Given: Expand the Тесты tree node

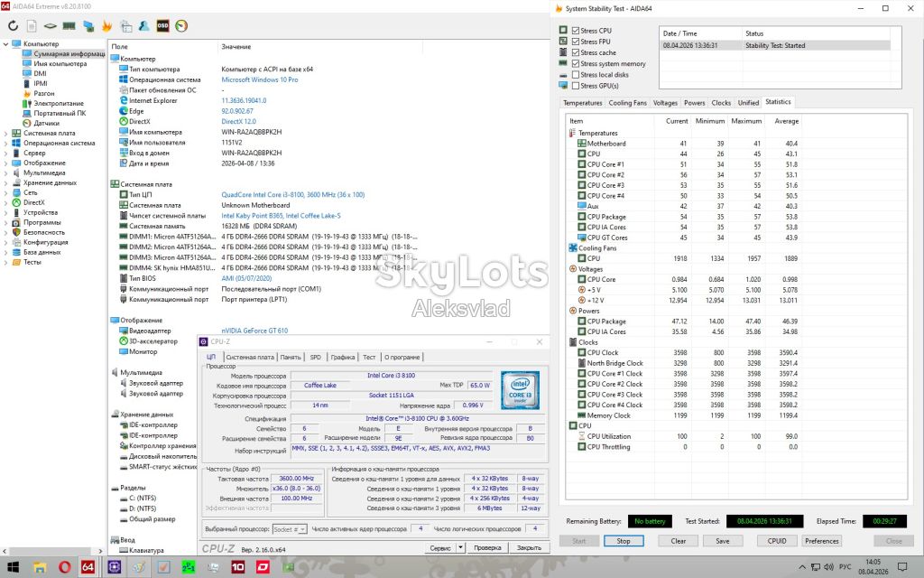Looking at the screenshot, I should coord(6,263).
